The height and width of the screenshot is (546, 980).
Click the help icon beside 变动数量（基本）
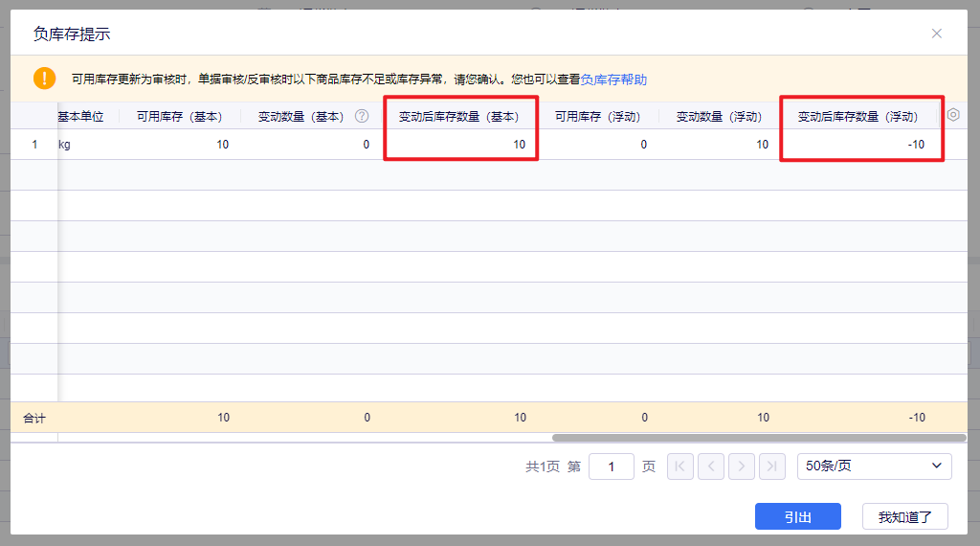click(362, 116)
